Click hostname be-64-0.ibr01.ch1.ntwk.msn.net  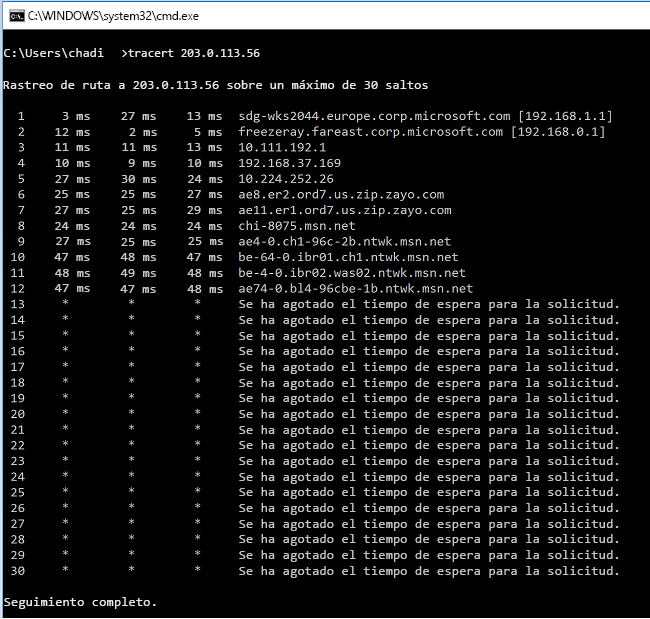[x=348, y=257]
